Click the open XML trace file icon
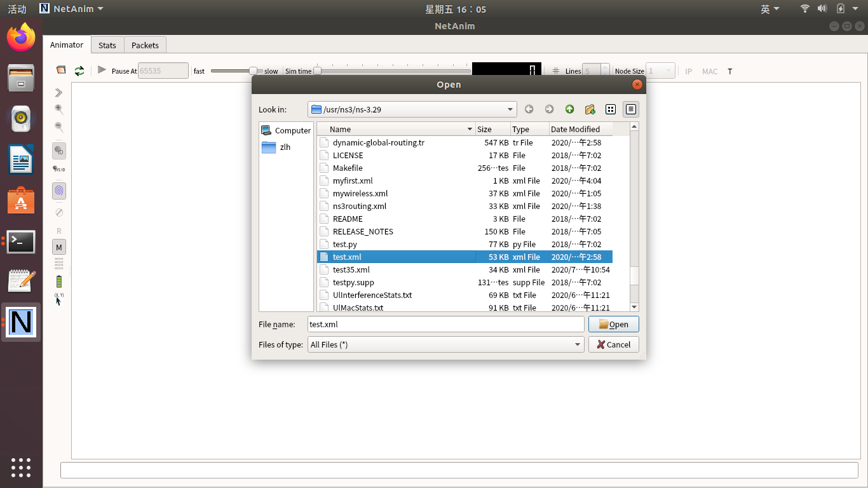 [61, 70]
